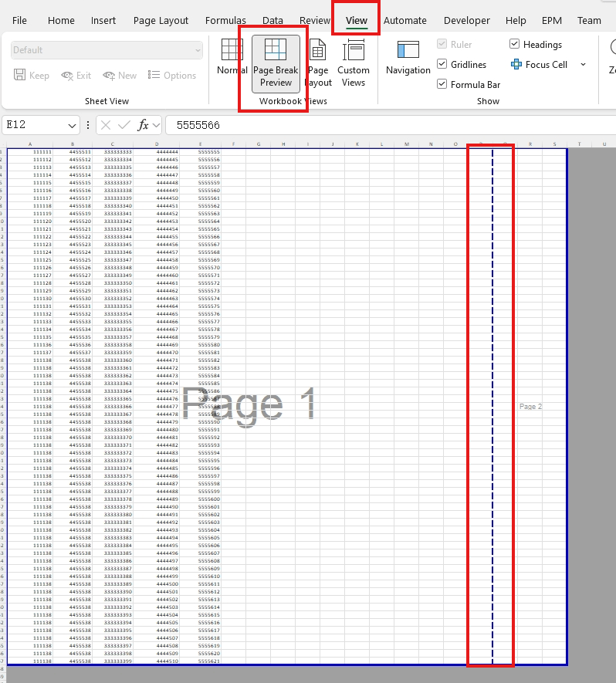Click the Exit sheet view button
616x683 pixels.
click(76, 76)
